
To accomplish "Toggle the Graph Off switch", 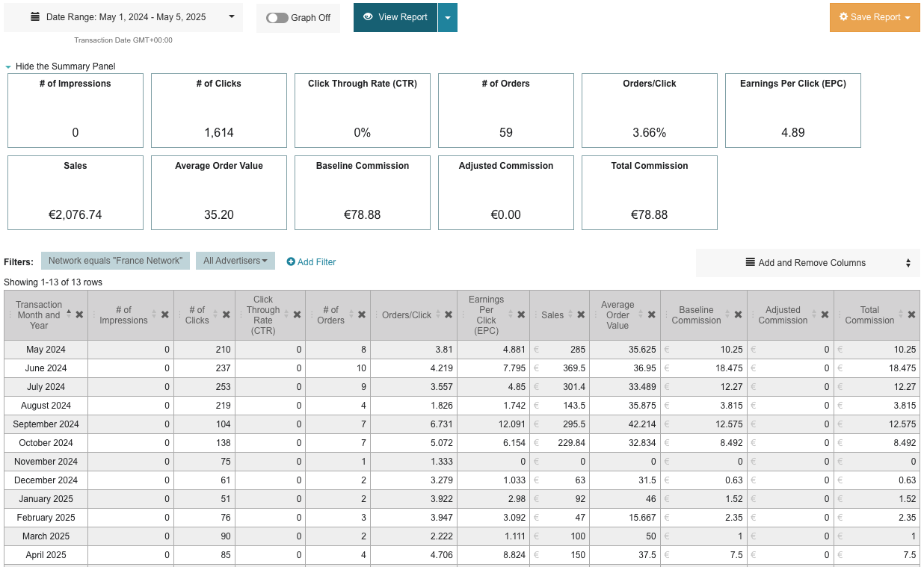I will click(x=277, y=18).
